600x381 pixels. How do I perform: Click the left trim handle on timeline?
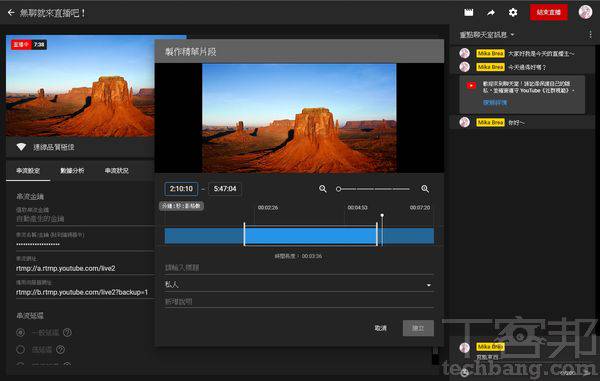pyautogui.click(x=244, y=234)
